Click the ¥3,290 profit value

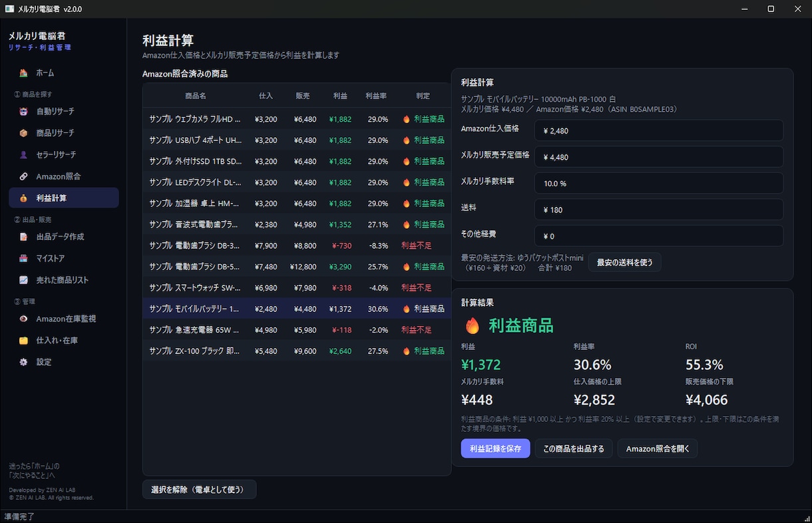(340, 267)
